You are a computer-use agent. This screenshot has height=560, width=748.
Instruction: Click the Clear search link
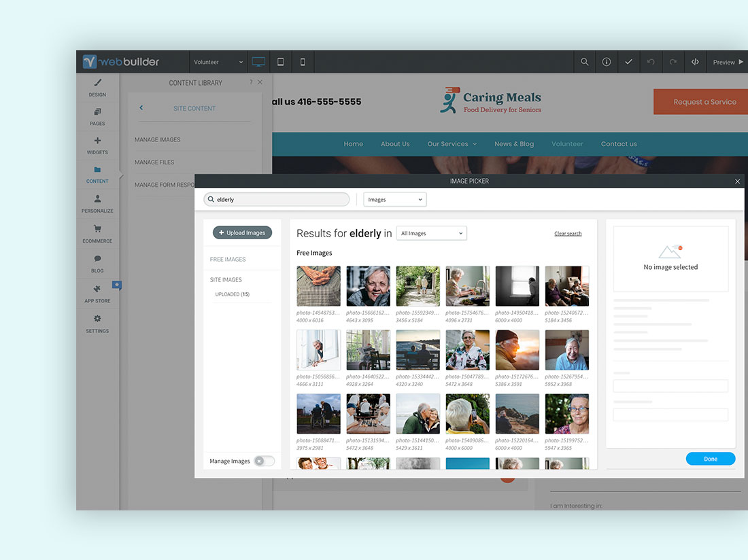(x=568, y=233)
